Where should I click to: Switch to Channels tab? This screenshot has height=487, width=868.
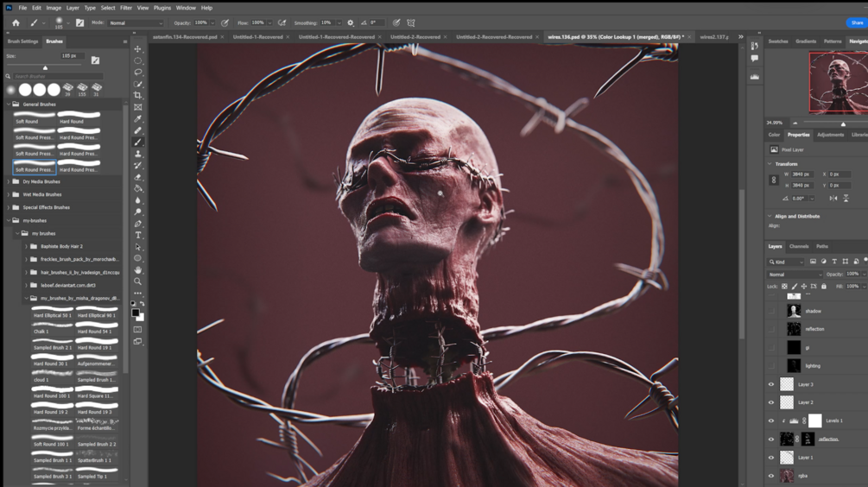tap(799, 246)
